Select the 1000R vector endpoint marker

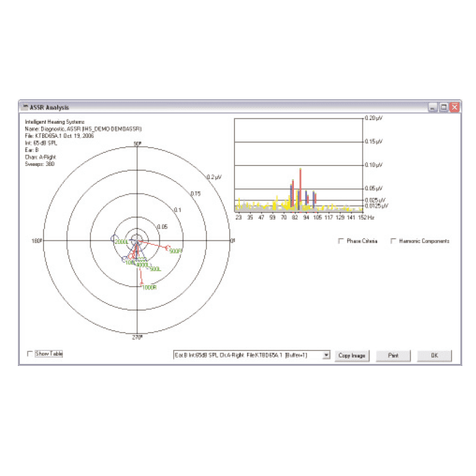142,284
